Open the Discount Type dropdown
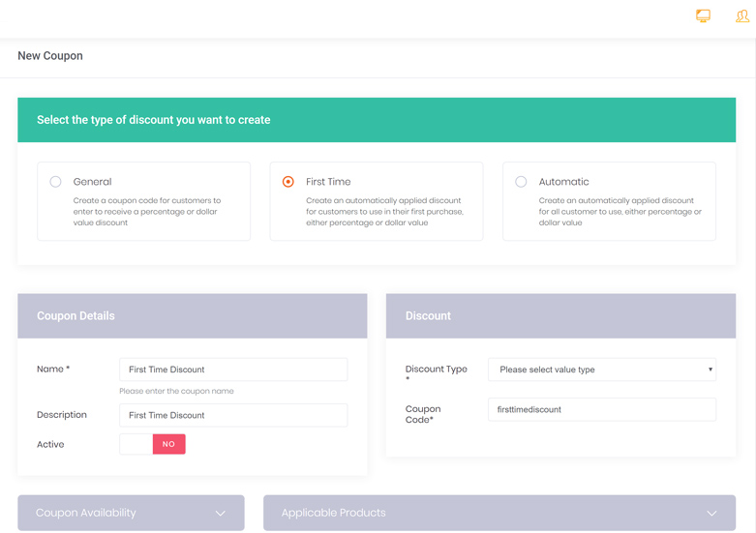 pyautogui.click(x=602, y=370)
